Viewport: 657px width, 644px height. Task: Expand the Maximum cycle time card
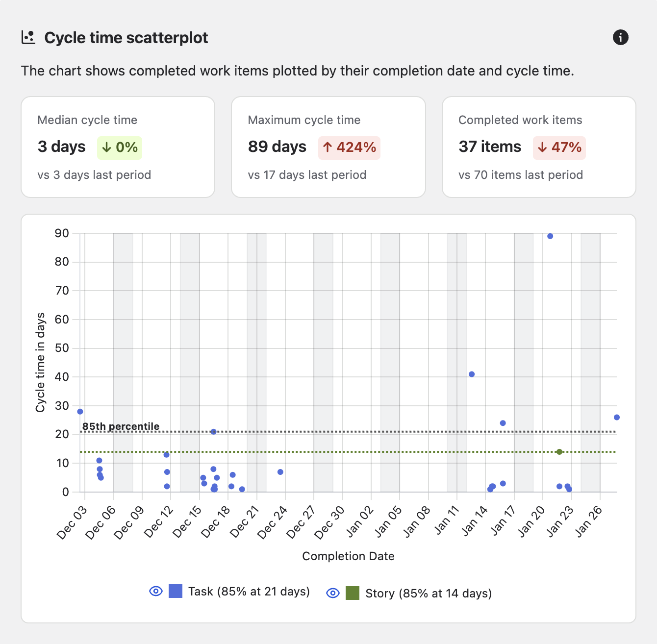tap(328, 147)
